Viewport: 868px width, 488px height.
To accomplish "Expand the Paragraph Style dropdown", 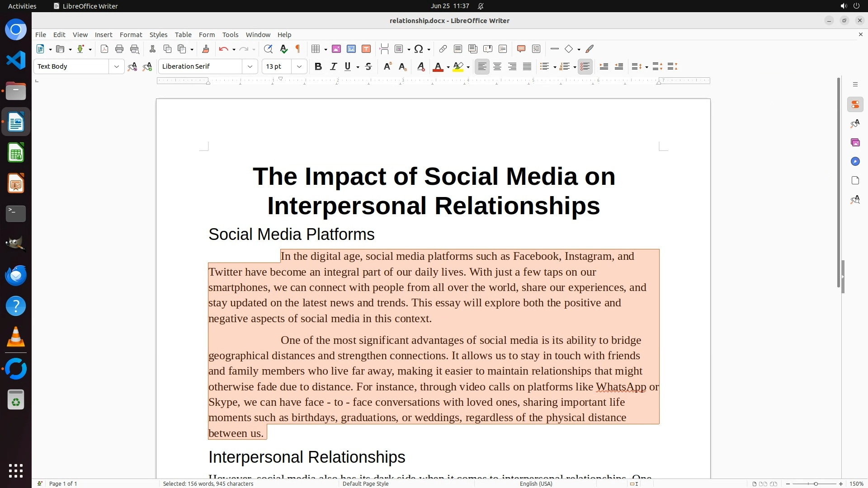I will click(x=116, y=66).
